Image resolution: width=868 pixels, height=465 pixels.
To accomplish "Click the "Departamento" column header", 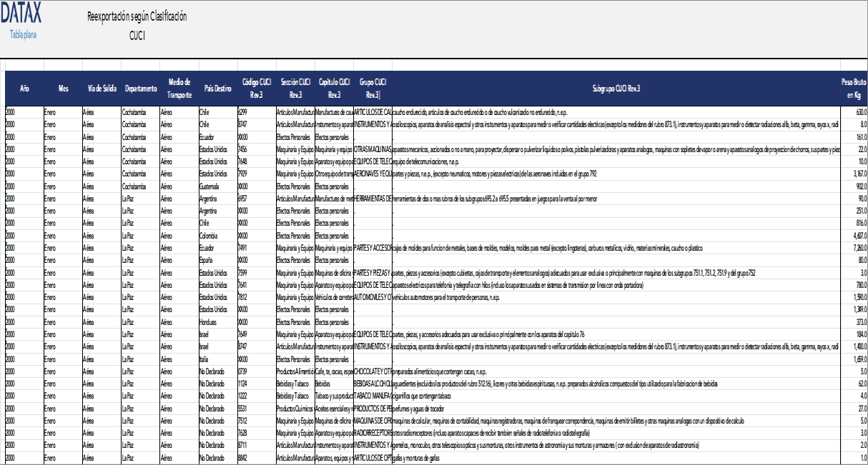I will (x=140, y=88).
